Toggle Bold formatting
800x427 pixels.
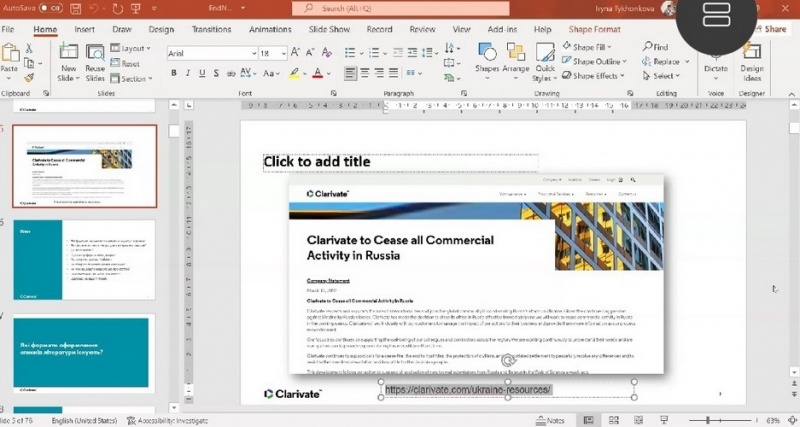[174, 73]
